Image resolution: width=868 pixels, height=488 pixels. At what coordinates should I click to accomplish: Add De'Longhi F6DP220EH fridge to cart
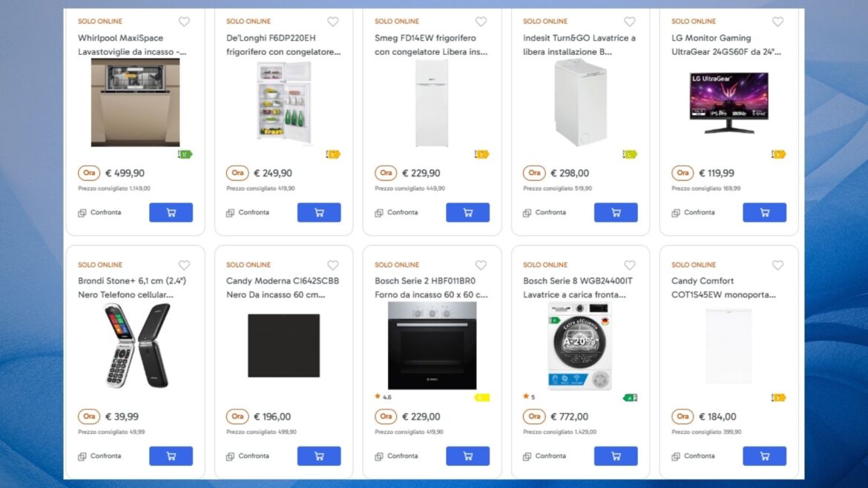(319, 212)
